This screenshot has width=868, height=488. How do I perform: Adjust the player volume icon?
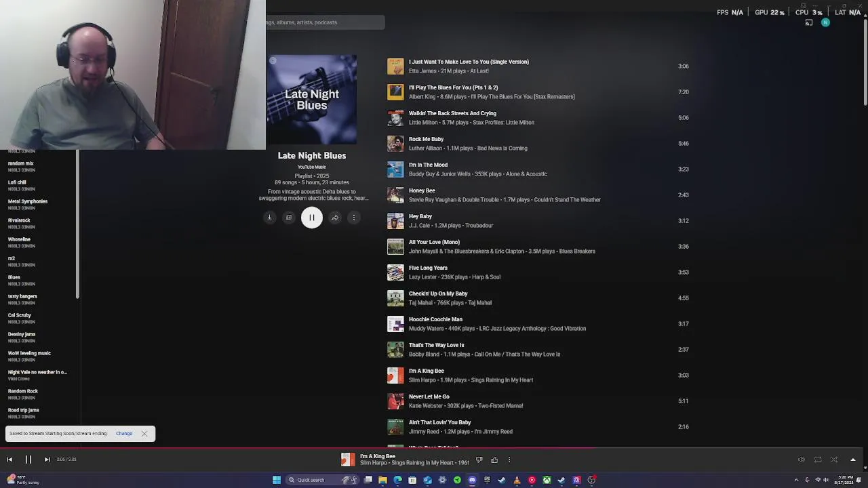[802, 460]
